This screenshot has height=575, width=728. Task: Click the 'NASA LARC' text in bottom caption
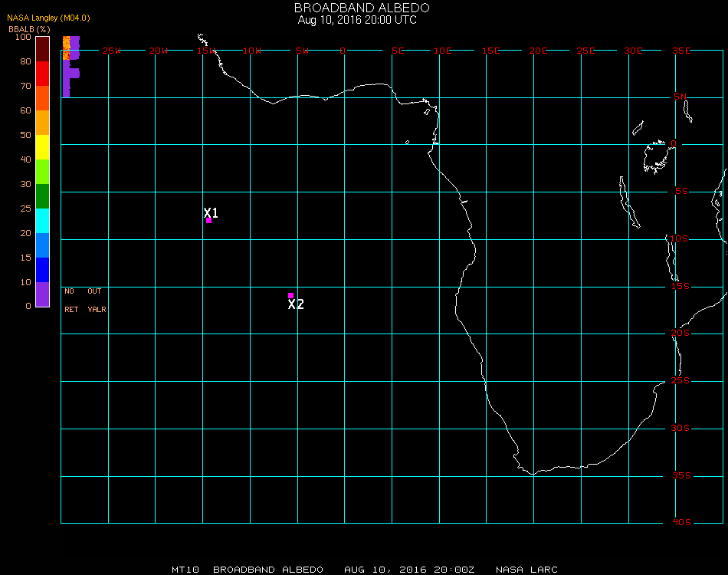[526, 570]
